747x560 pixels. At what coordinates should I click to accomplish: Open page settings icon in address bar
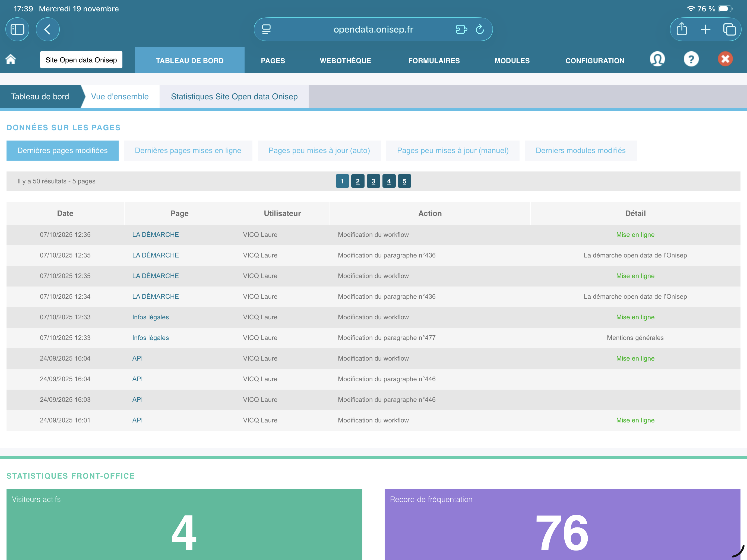click(x=267, y=29)
